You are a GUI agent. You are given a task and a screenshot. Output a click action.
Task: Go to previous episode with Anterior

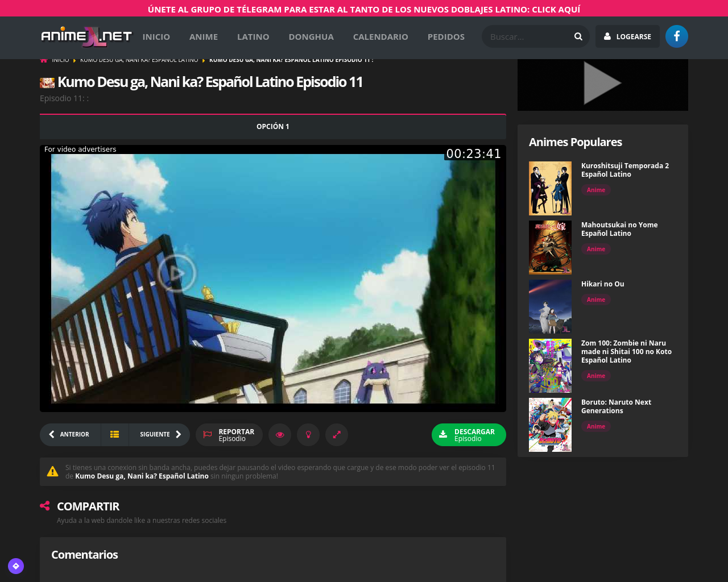pyautogui.click(x=70, y=434)
